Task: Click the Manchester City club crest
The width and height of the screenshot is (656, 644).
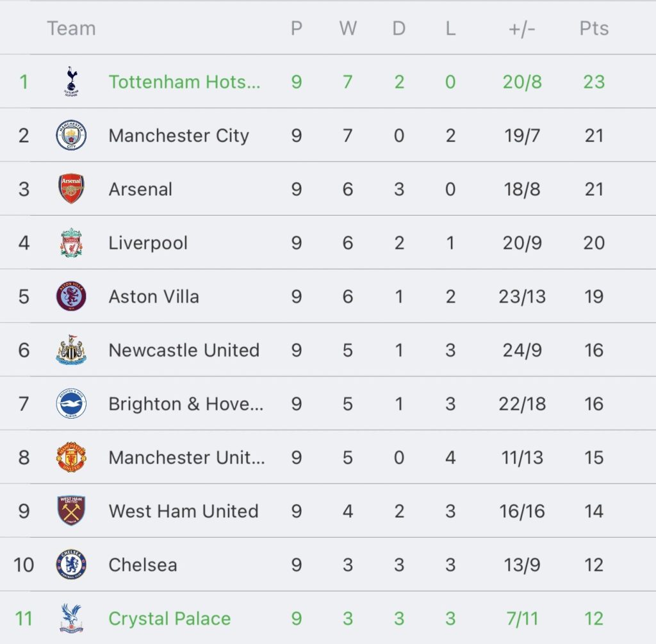Action: tap(70, 136)
